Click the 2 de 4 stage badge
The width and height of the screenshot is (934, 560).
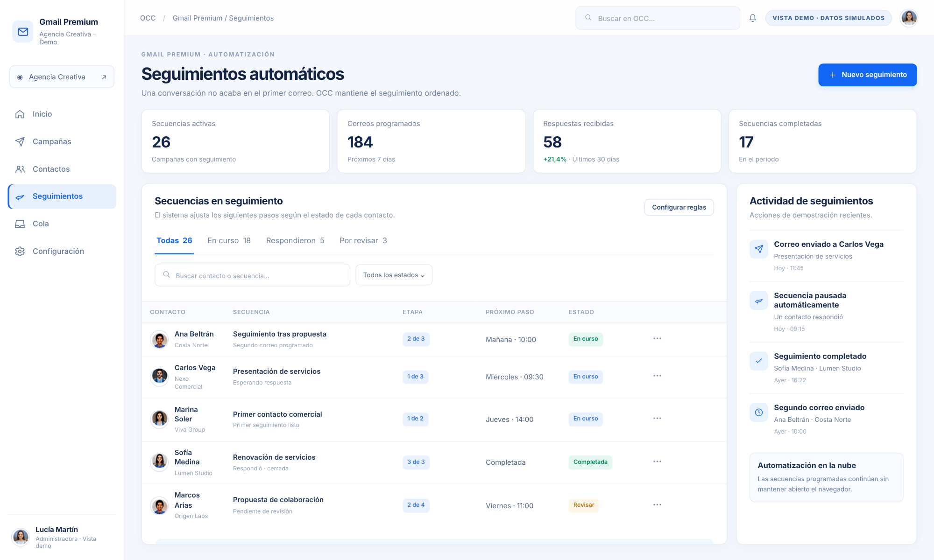tap(416, 505)
